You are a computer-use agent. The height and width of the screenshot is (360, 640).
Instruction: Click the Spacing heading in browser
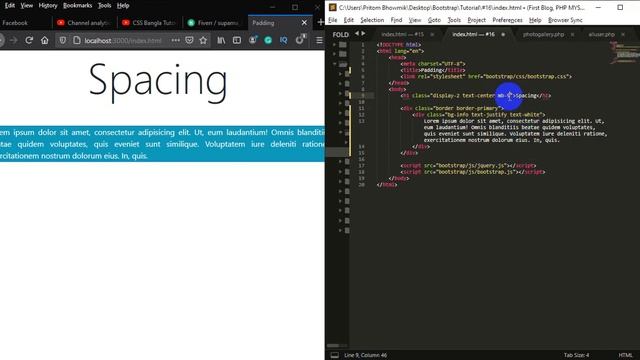click(158, 83)
